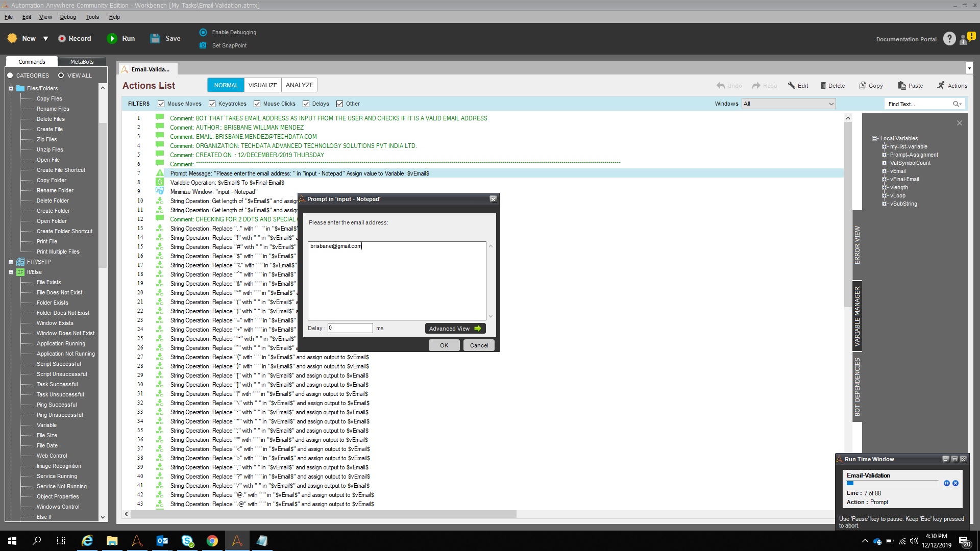Image resolution: width=980 pixels, height=551 pixels.
Task: Open Chrome from the Windows taskbar
Action: coord(212,541)
